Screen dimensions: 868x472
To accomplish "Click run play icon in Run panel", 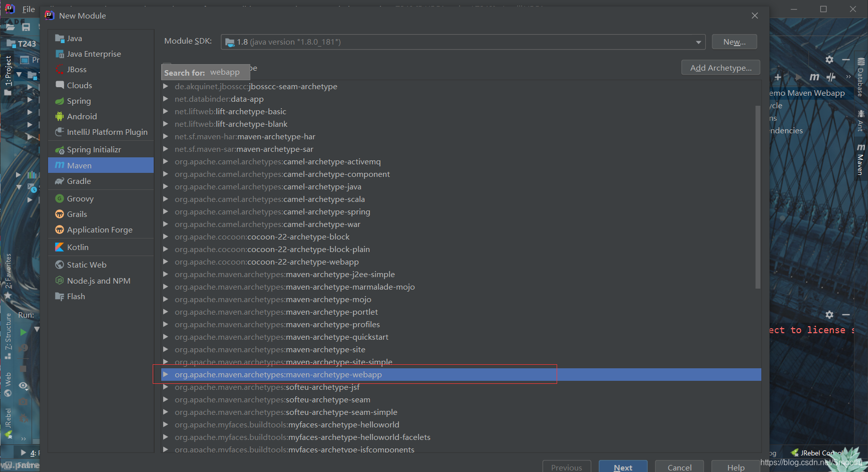I will (x=23, y=332).
